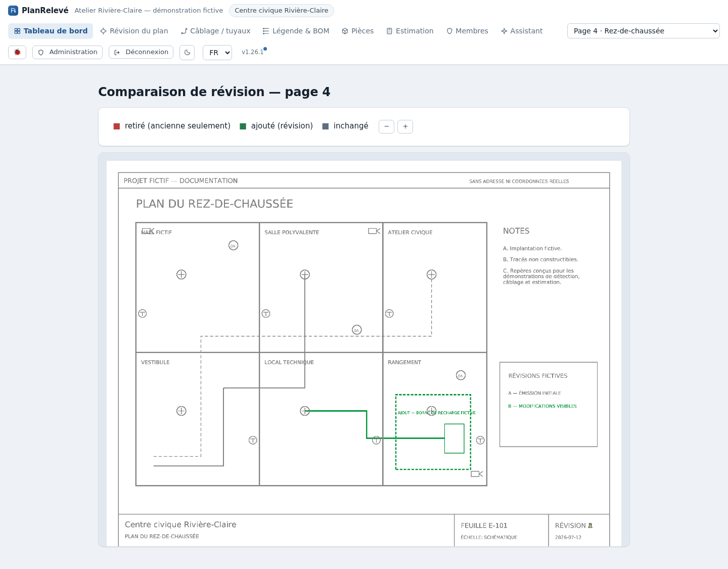Click camera symbol in Rangement corner
The width and height of the screenshot is (728, 569).
[477, 474]
